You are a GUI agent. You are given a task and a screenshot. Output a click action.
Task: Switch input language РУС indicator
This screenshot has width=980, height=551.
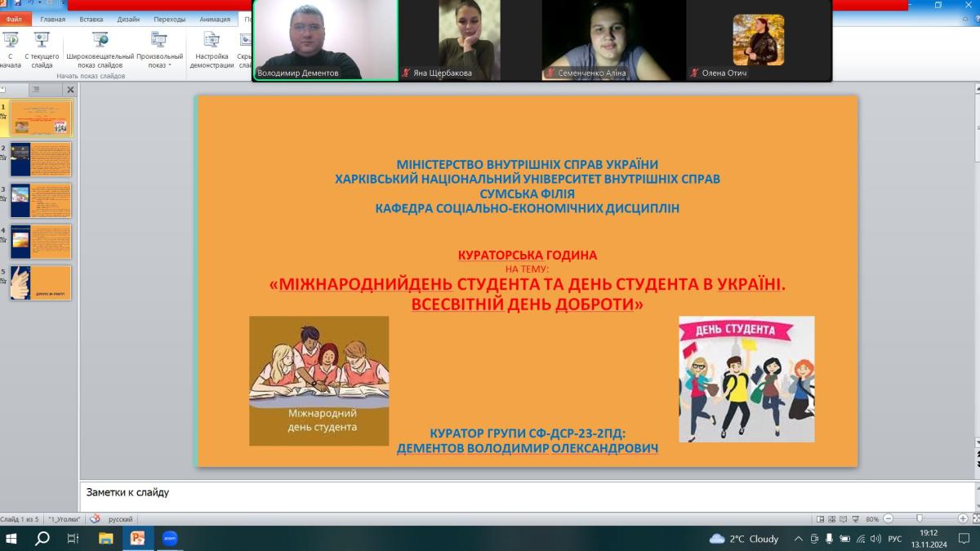point(895,539)
